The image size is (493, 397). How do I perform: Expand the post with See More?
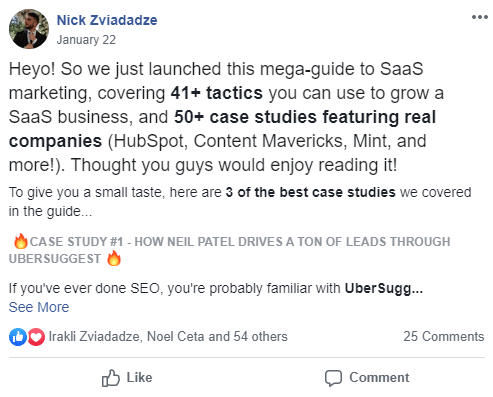tap(39, 307)
